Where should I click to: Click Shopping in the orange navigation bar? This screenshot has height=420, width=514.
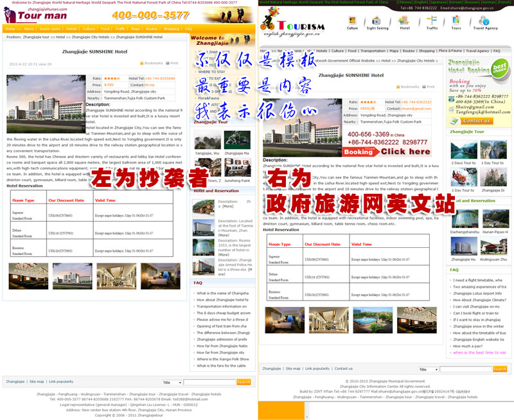pyautogui.click(x=171, y=29)
